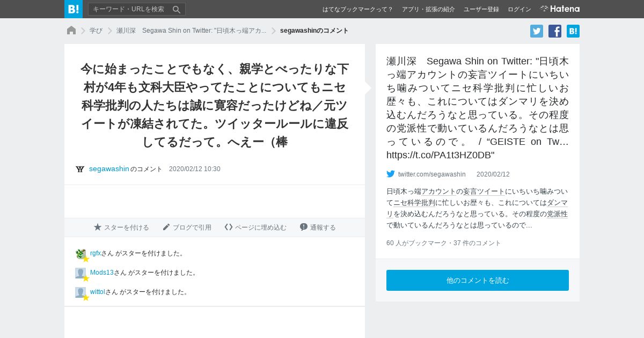Screen dimensions: 644x338
Task: Click the search magnifier icon
Action: tap(177, 9)
